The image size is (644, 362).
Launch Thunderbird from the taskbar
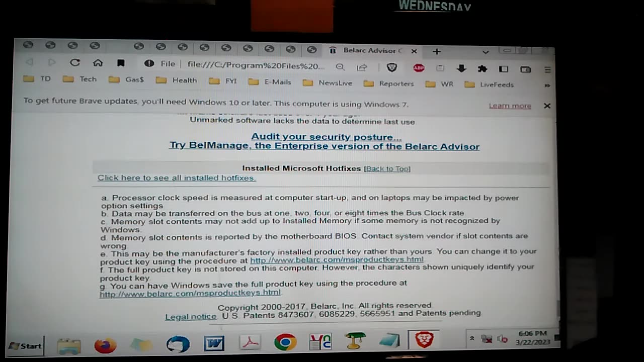(x=178, y=344)
